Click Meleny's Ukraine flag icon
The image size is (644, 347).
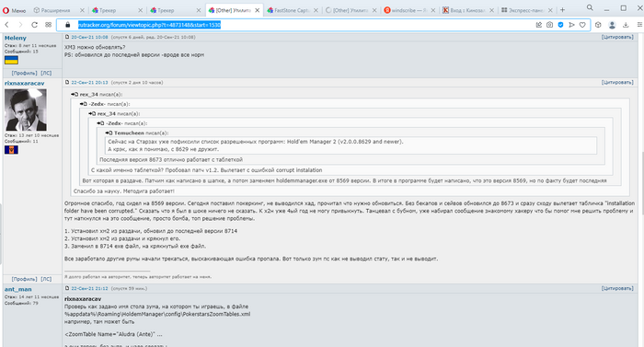[11, 61]
